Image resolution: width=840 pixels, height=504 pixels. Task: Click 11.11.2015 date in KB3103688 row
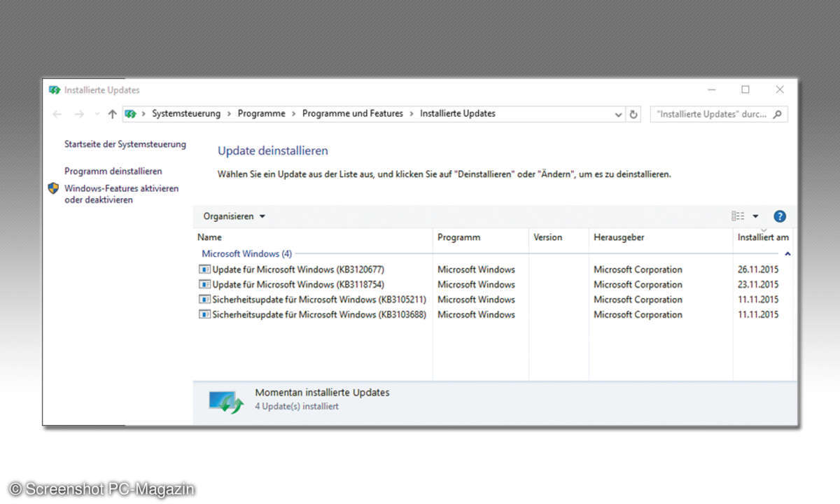(x=758, y=315)
